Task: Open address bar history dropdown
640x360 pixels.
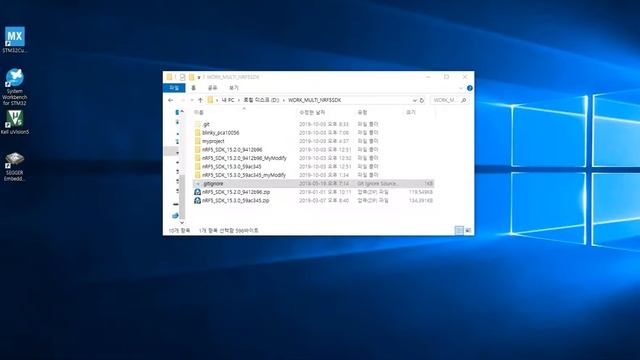Action: (x=415, y=100)
